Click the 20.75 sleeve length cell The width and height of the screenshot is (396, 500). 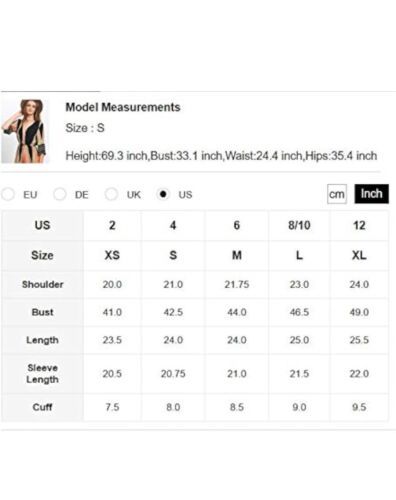173,374
